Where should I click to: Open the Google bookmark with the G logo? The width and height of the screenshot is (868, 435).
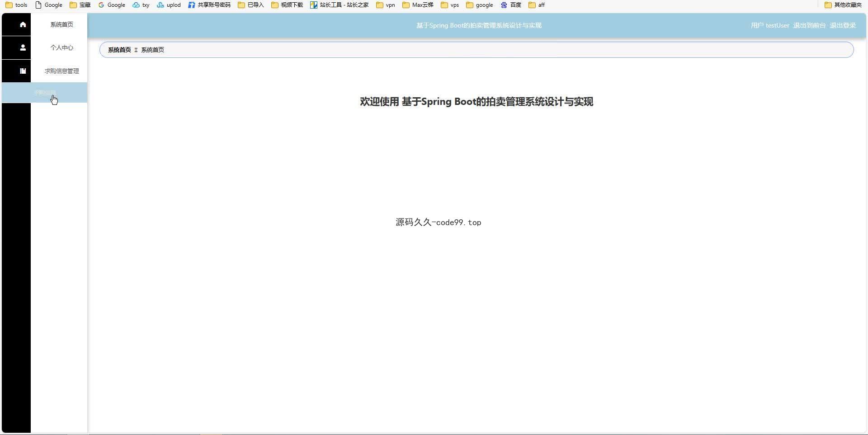[112, 5]
